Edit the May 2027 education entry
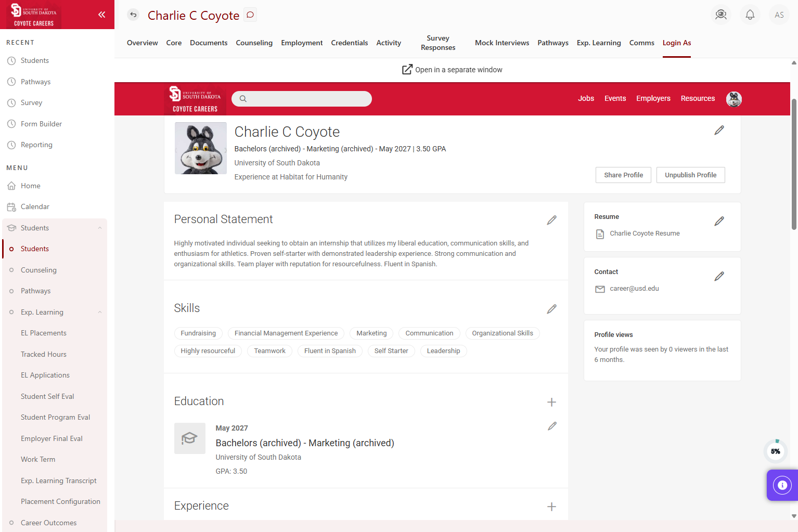Viewport: 798px width, 532px height. [x=552, y=426]
